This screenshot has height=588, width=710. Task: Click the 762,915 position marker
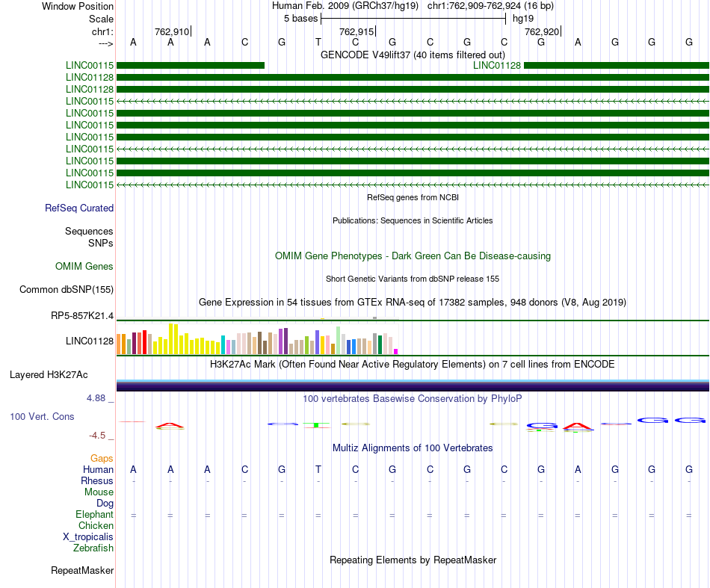tap(356, 31)
